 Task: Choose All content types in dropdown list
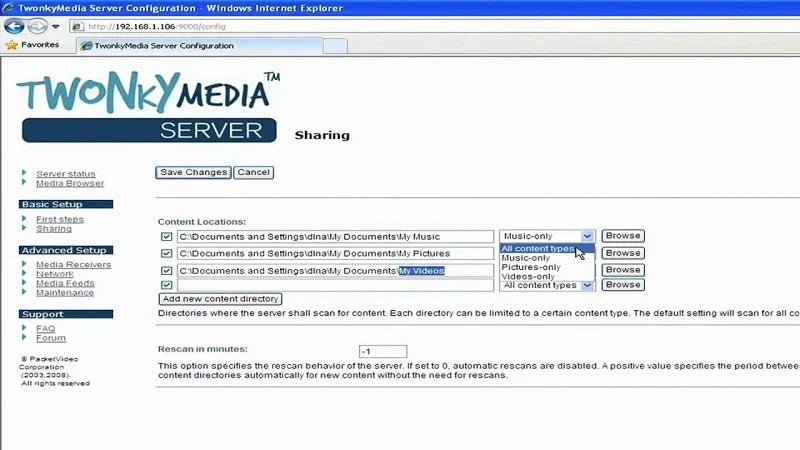click(x=546, y=248)
